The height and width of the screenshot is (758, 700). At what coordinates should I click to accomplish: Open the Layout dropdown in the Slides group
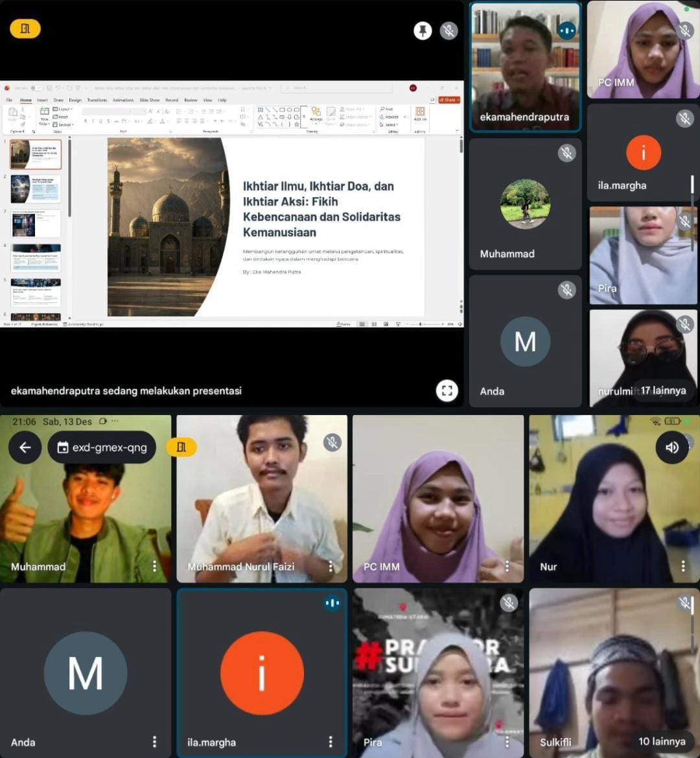pos(62,109)
